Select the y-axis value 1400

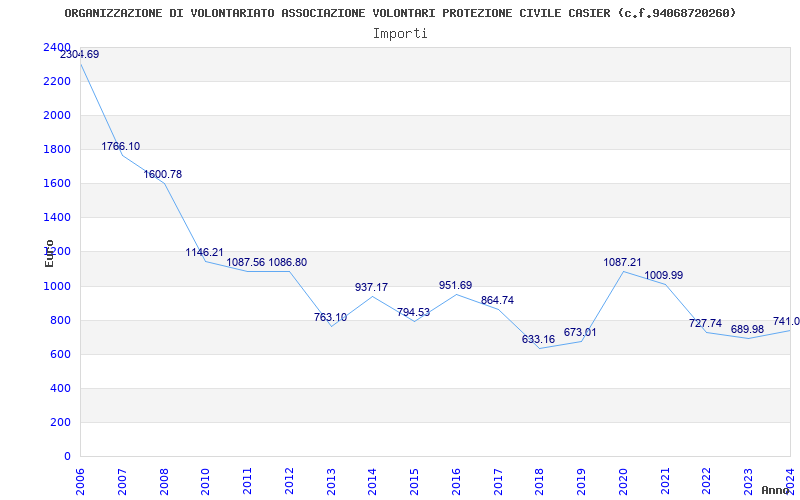click(x=57, y=218)
